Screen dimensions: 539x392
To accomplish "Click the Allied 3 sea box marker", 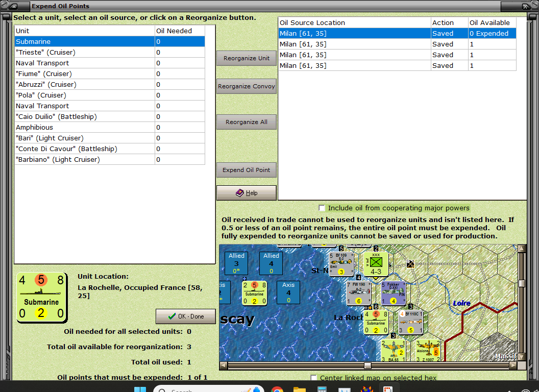I will click(236, 263).
